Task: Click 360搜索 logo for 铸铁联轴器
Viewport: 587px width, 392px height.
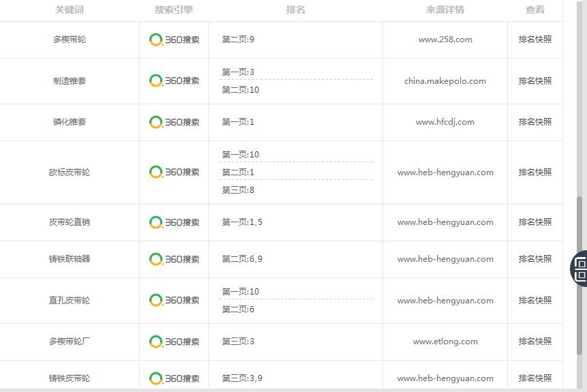Action: tap(174, 259)
